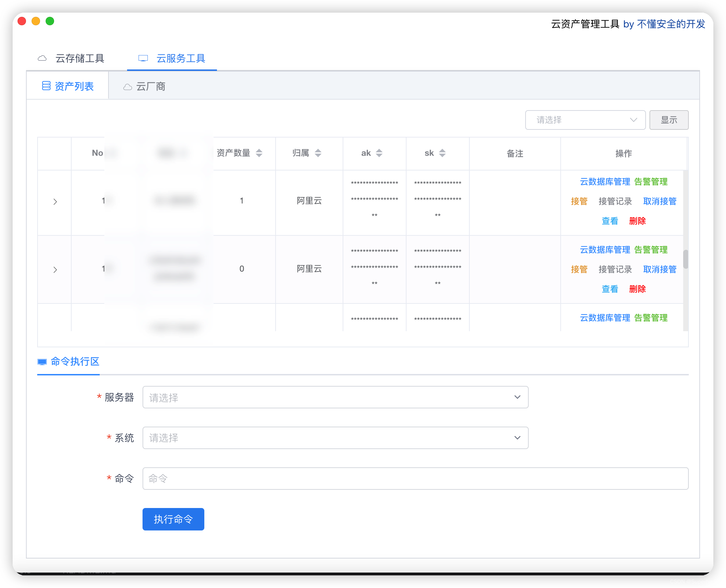The width and height of the screenshot is (726, 588).
Task: Click the 执行命令 button
Action: [173, 519]
